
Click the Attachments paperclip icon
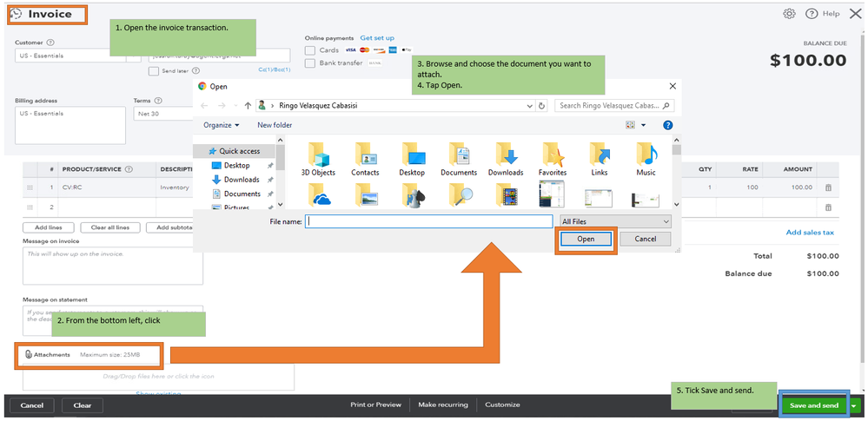[29, 355]
